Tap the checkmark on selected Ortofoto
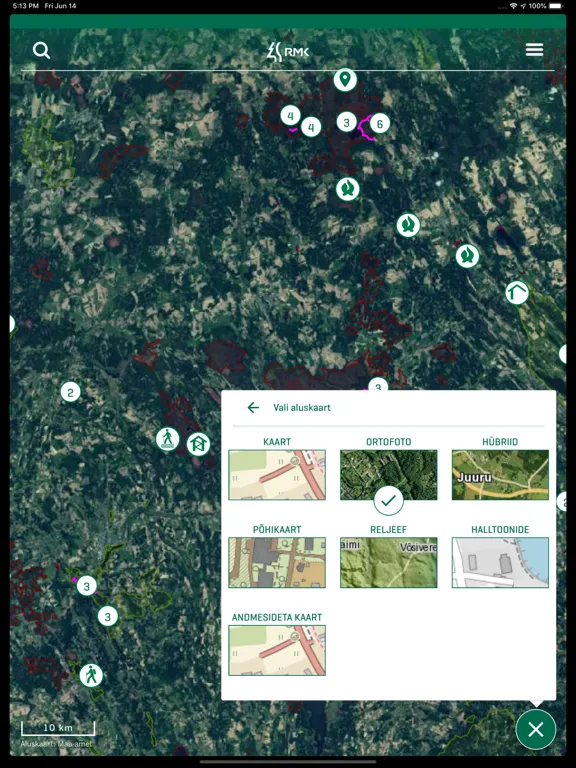The image size is (576, 768). pyautogui.click(x=388, y=501)
